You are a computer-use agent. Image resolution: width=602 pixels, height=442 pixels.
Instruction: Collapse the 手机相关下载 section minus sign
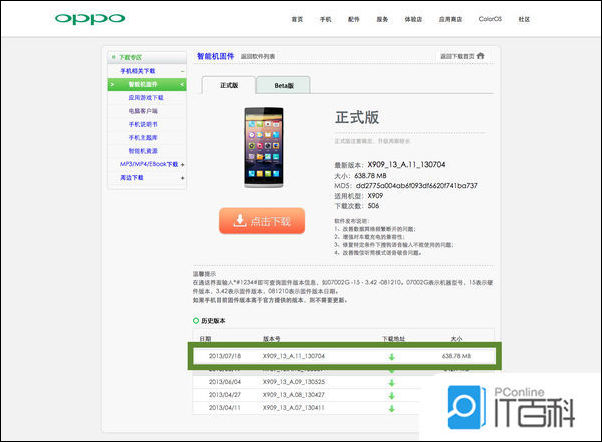[x=182, y=71]
